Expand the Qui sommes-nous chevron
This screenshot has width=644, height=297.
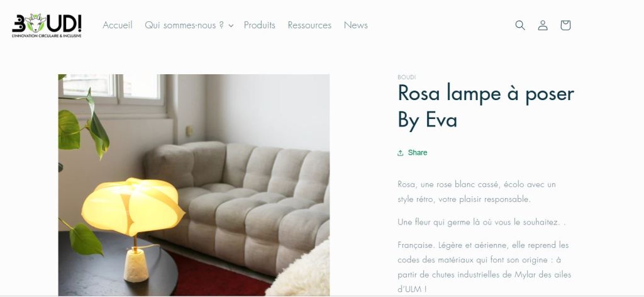point(231,25)
